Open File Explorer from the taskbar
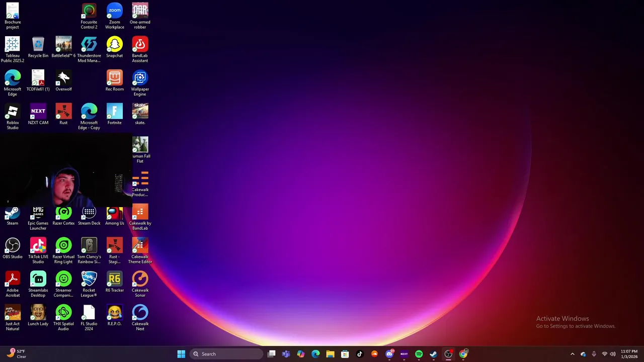This screenshot has width=644, height=362. (330, 354)
